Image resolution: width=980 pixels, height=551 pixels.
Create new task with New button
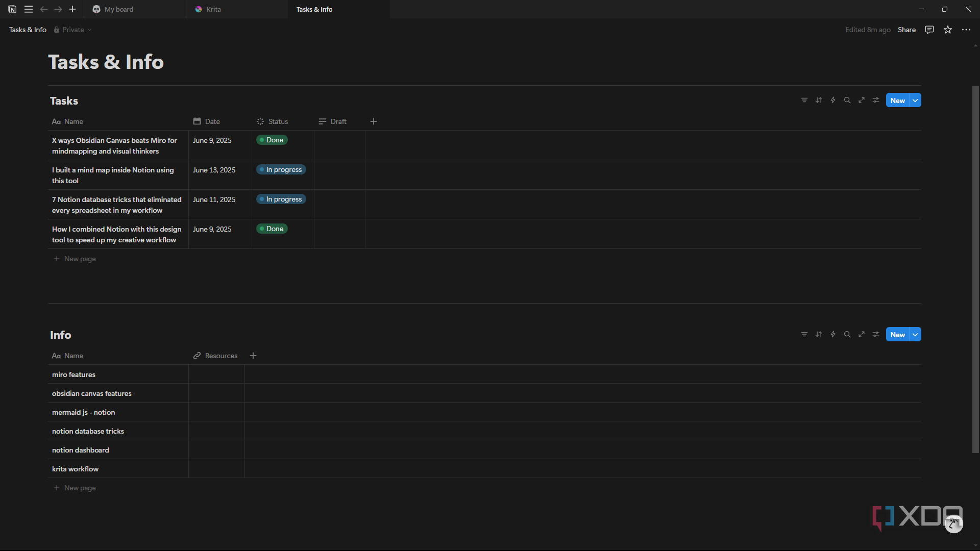(x=898, y=101)
